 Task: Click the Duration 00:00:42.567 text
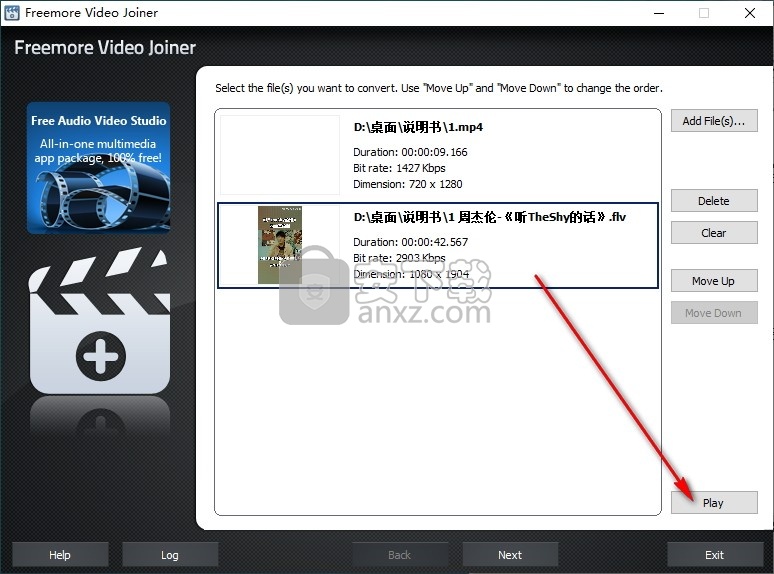point(411,242)
